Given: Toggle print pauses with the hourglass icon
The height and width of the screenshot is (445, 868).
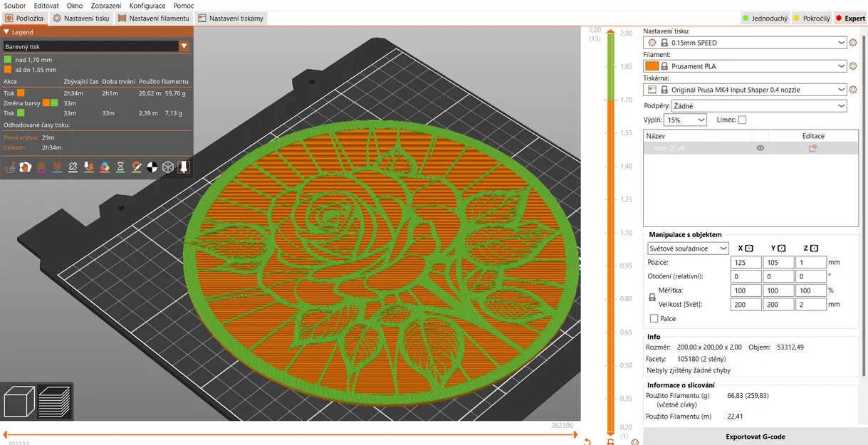Looking at the screenshot, I should (x=120, y=167).
